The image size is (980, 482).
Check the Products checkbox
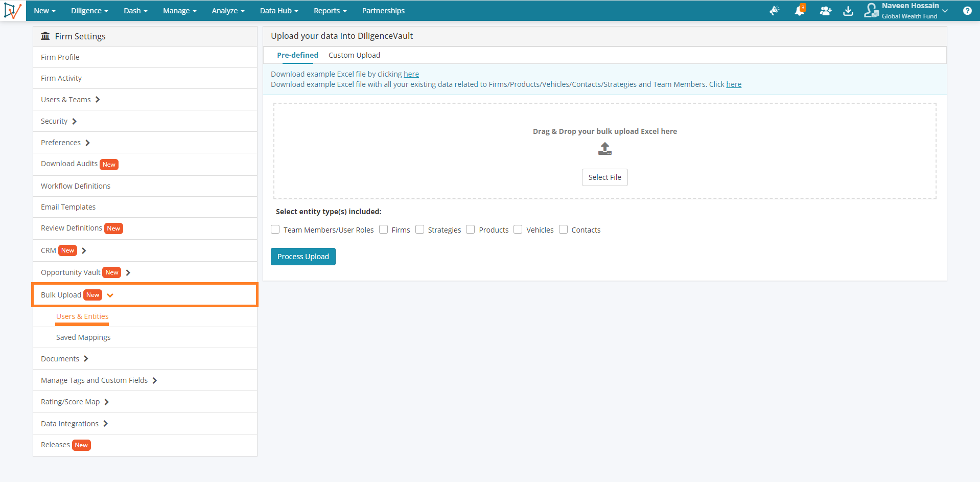click(x=471, y=229)
